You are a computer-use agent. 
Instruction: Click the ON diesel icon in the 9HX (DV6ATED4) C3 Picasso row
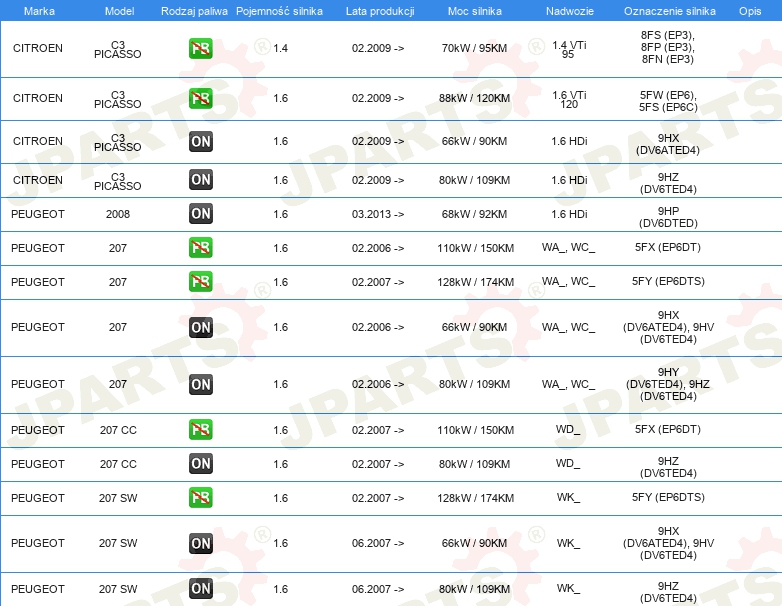coord(200,142)
